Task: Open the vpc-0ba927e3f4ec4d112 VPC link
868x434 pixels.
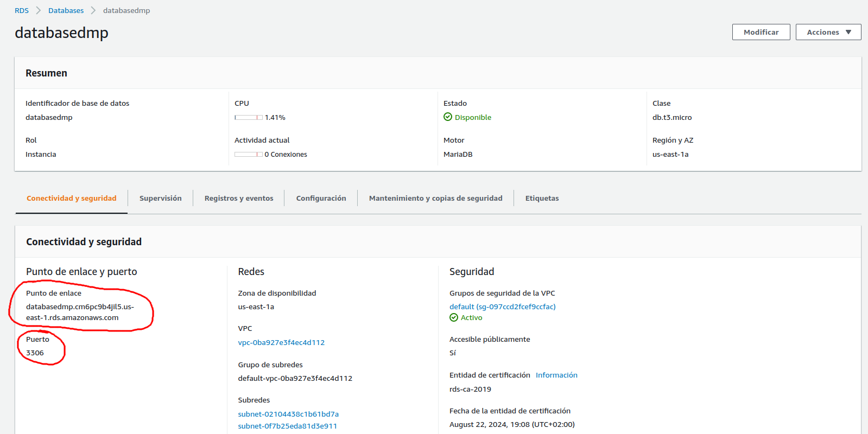Action: click(281, 343)
